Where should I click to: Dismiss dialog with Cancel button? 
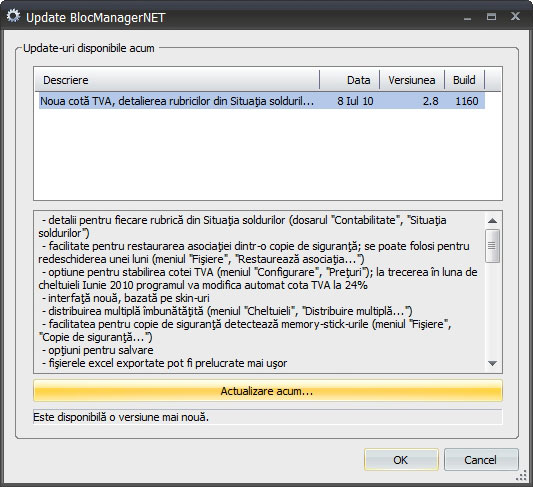[481, 460]
